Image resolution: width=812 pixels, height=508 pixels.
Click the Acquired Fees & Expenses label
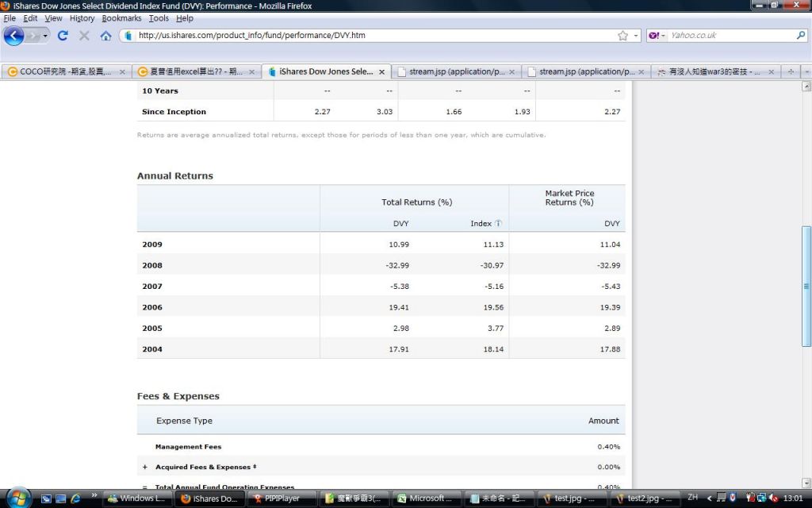(205, 467)
